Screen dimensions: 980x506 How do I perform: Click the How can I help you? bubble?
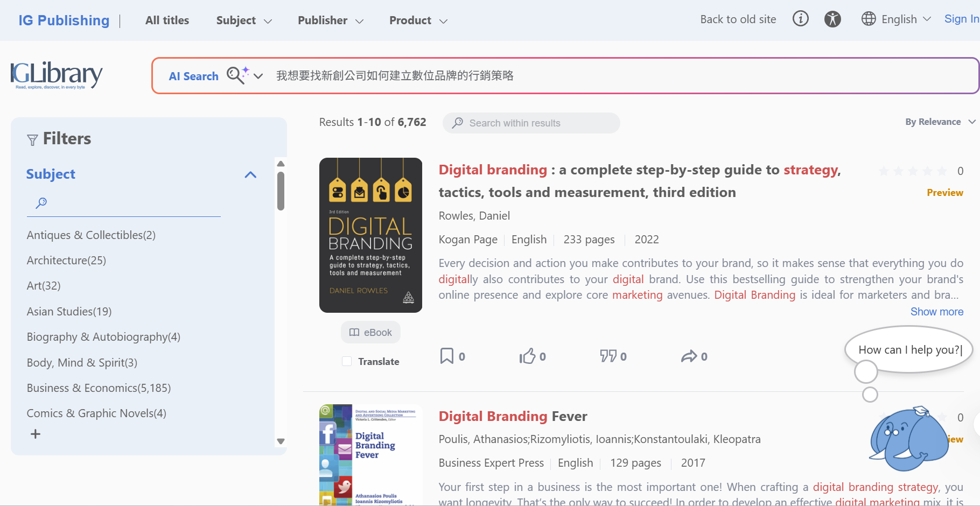tap(909, 349)
